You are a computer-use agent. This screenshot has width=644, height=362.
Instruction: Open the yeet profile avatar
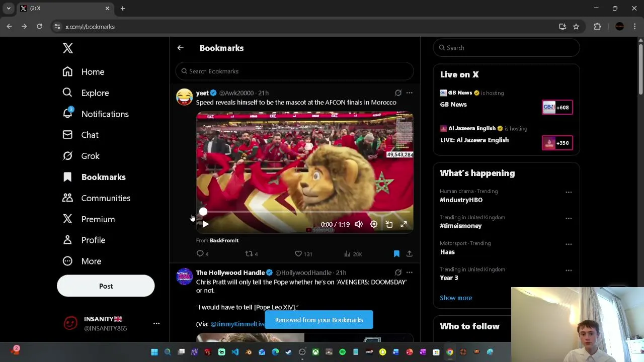tap(184, 97)
